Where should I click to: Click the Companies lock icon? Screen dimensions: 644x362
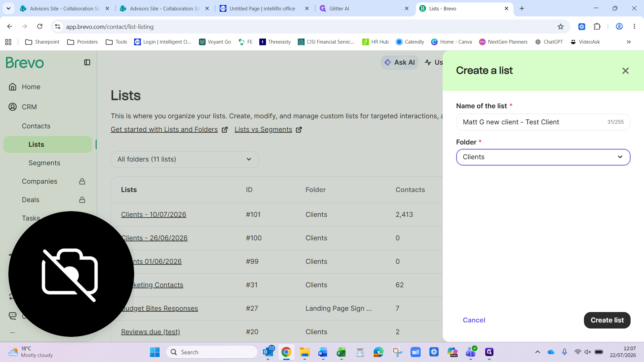82,181
